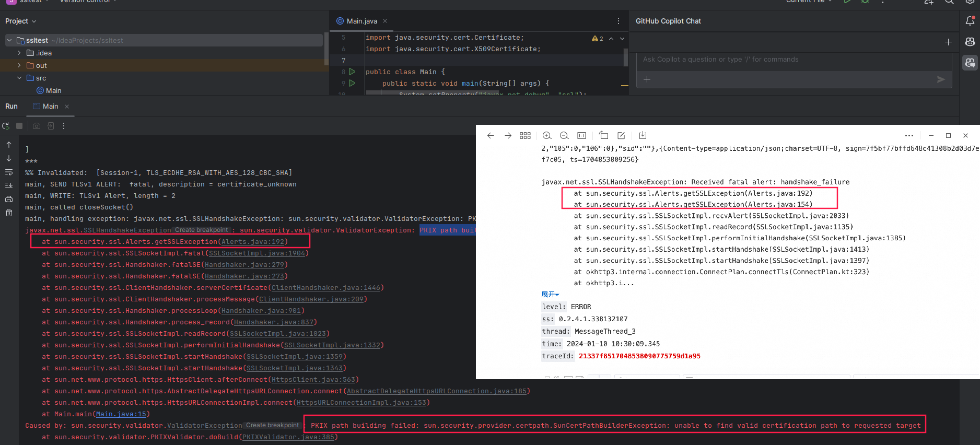This screenshot has width=980, height=445.
Task: Open Main.java:15 link in stack trace
Action: pos(121,414)
